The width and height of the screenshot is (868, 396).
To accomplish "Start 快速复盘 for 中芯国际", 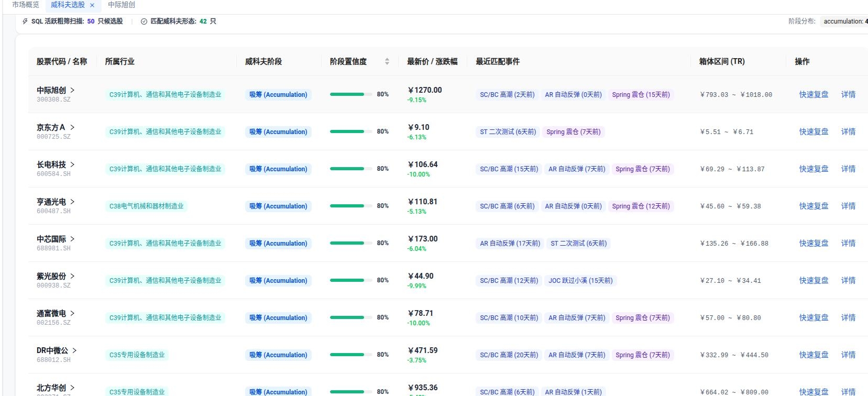I will [x=814, y=244].
